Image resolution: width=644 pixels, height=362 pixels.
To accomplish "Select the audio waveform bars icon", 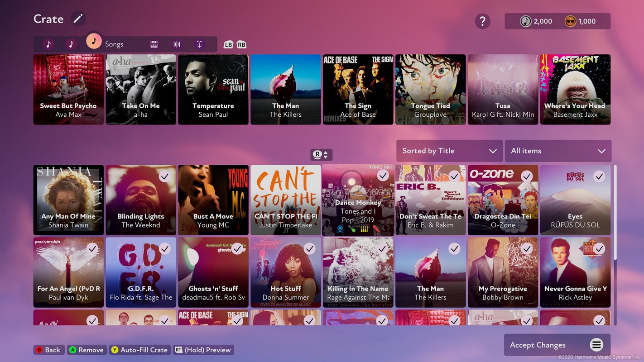I will [177, 44].
